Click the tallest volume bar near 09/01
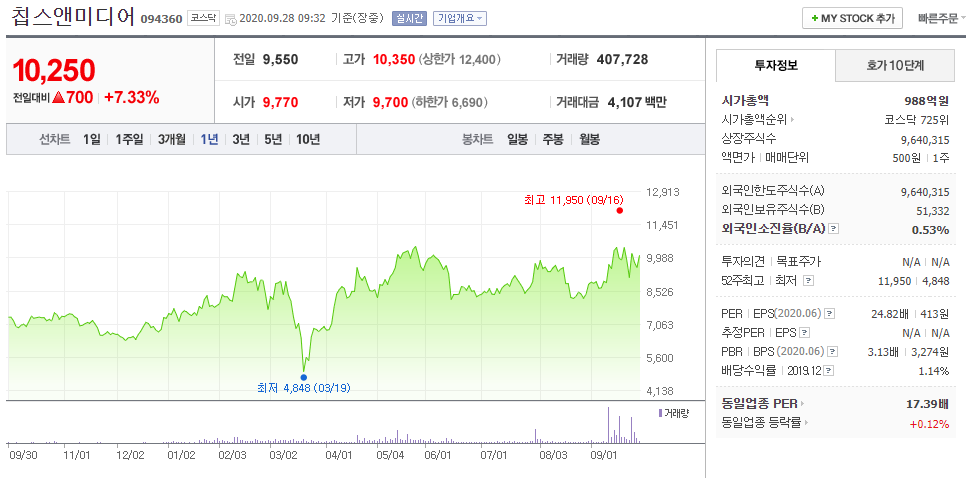This screenshot has width=974, height=478. (608, 425)
